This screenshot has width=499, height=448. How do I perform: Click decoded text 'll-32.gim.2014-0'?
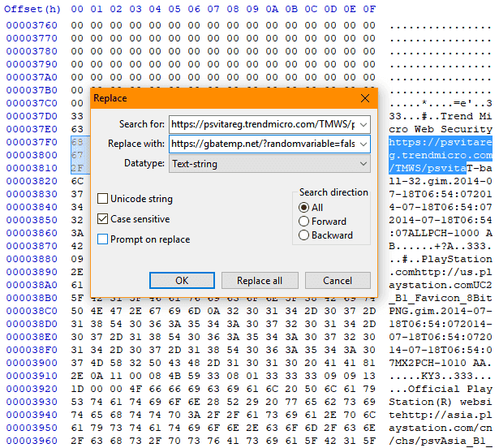pos(441,181)
